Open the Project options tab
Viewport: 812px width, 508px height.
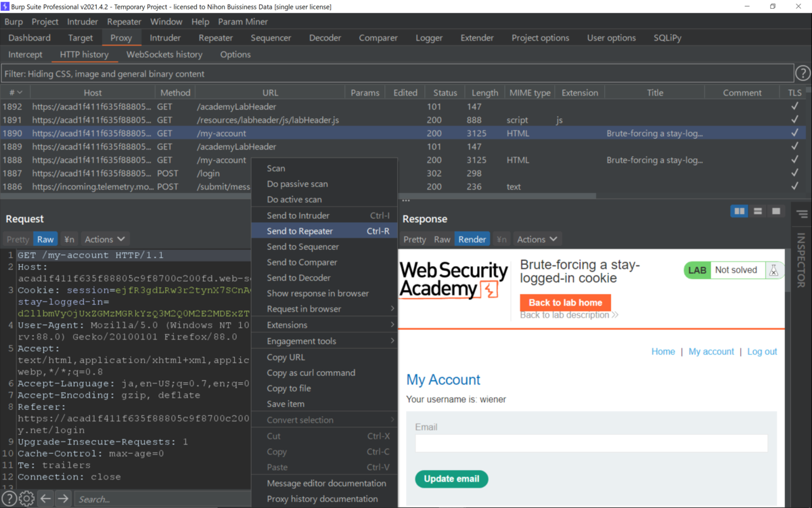[x=540, y=38]
